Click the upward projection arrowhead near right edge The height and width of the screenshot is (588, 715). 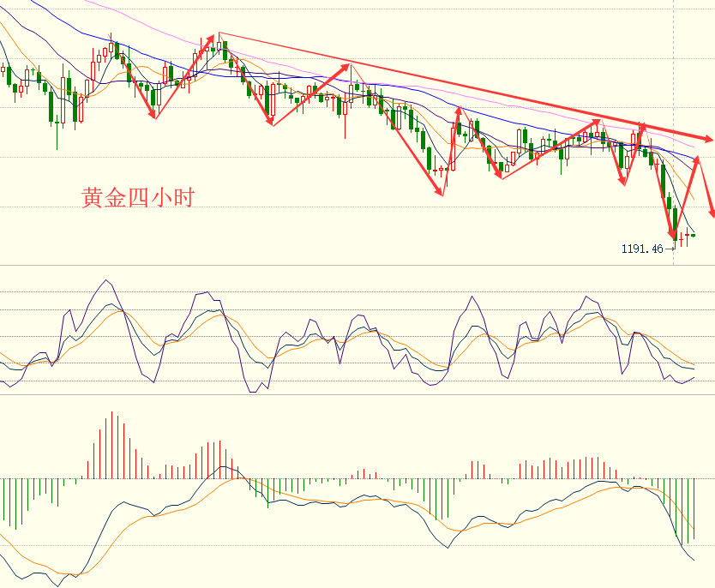pos(697,160)
